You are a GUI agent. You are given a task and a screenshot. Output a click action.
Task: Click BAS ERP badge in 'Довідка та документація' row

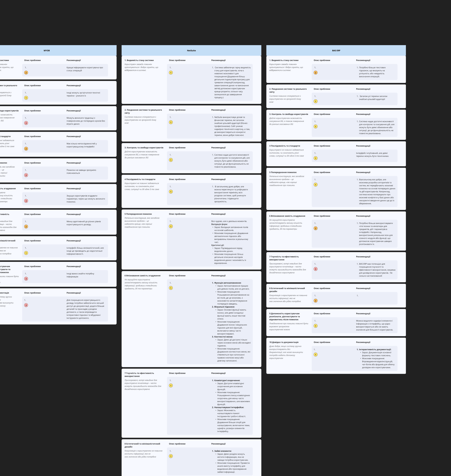pos(315,355)
